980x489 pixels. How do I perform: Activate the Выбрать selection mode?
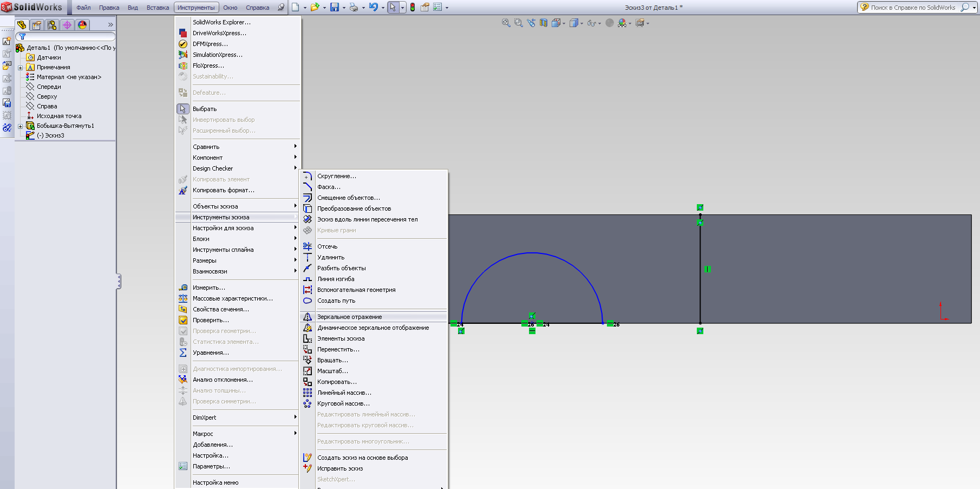coord(204,109)
